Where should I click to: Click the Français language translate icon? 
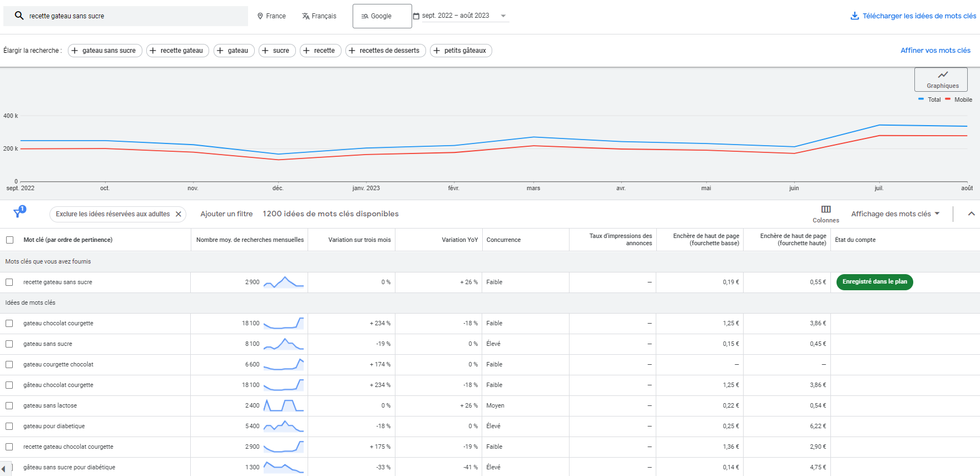coord(305,16)
